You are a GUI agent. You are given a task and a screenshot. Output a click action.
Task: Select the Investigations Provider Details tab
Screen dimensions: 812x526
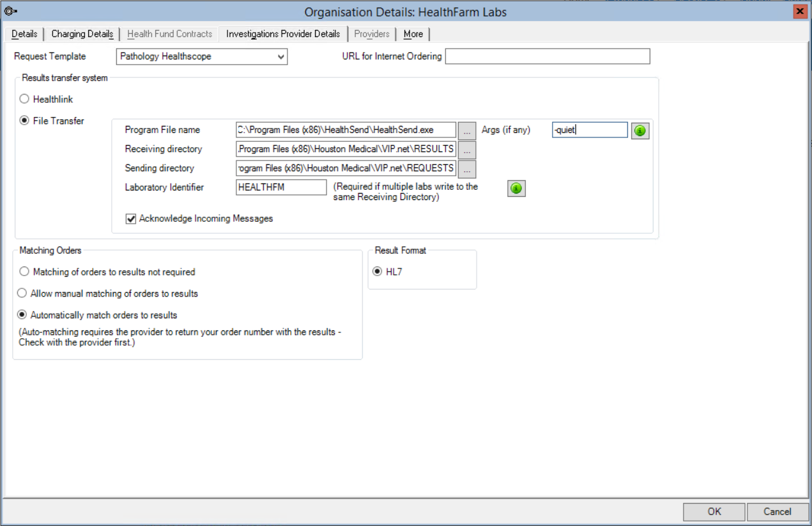[x=283, y=34]
